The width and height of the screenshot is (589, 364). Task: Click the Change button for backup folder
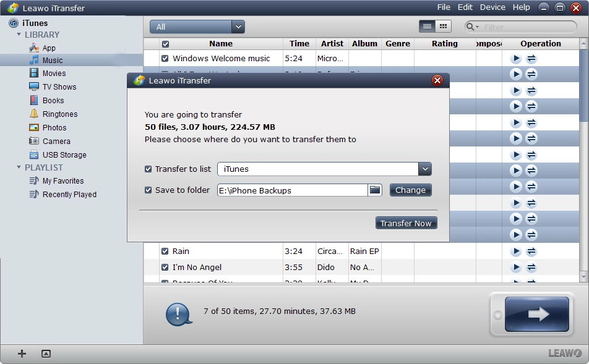410,190
